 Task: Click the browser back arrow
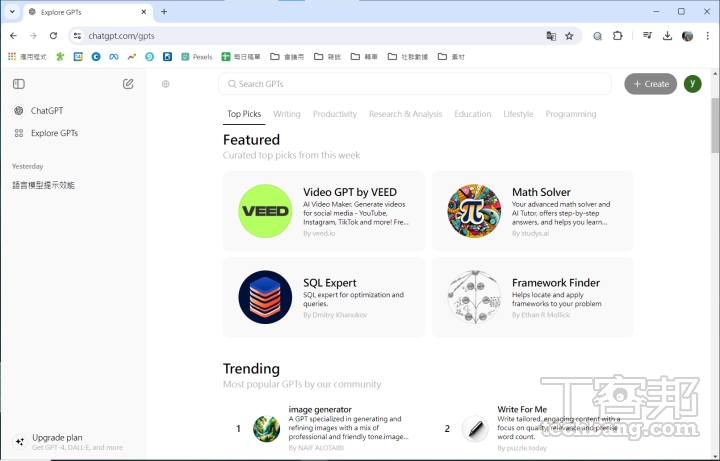13,36
